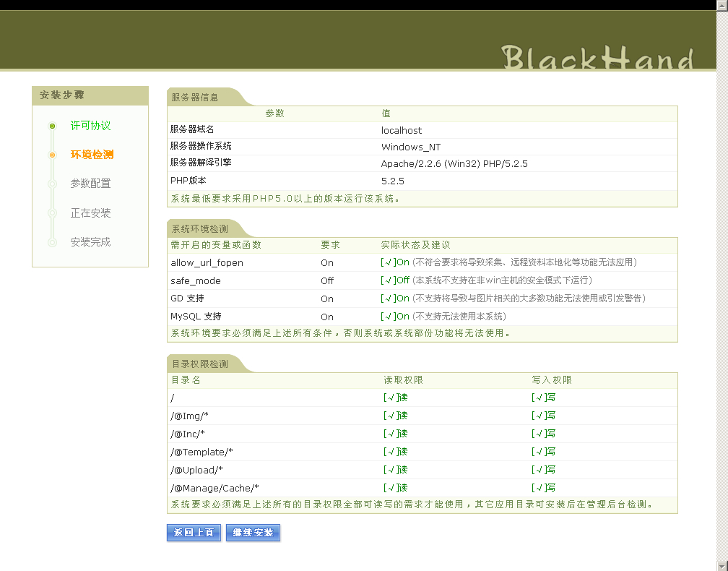Viewport: 728px width, 571px height.
Task: Select the 参数配置 step in sidebar
Action: (x=90, y=184)
